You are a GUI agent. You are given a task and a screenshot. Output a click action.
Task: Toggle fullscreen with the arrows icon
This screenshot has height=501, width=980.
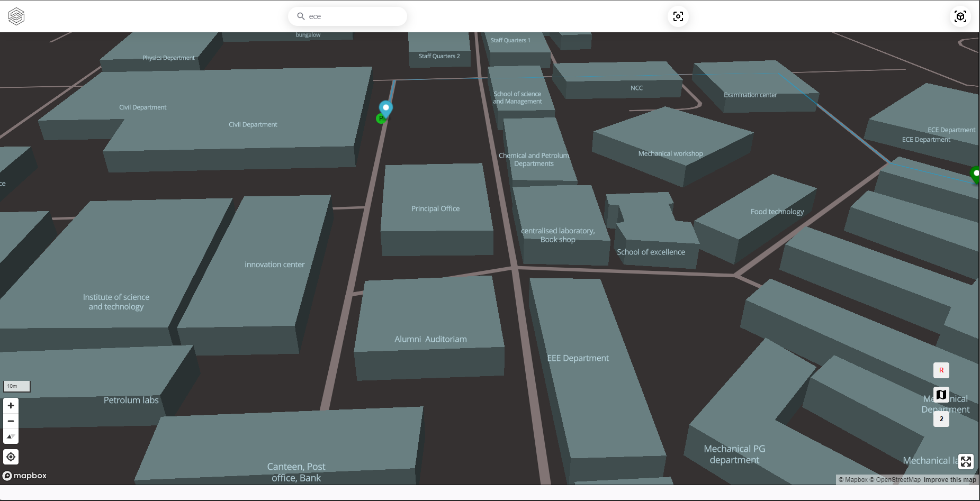966,461
